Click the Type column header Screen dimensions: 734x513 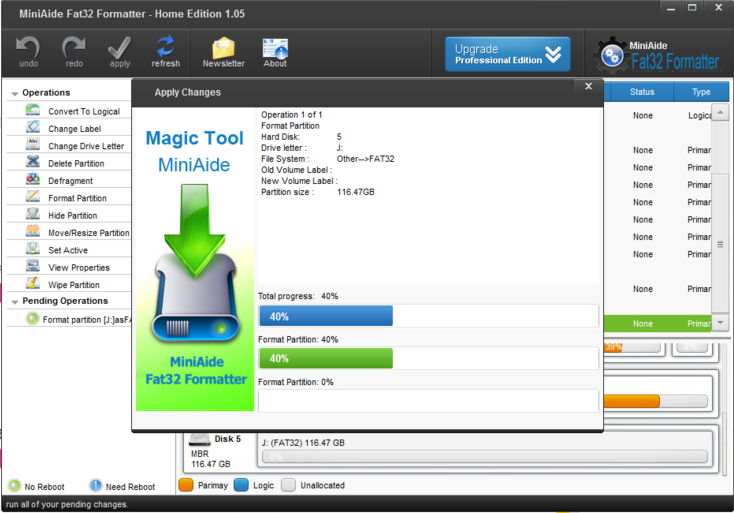coord(701,92)
